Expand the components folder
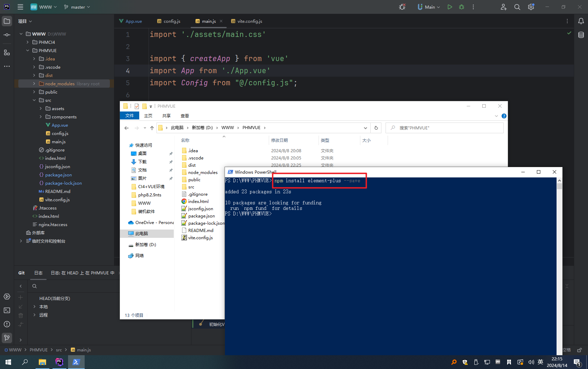The height and width of the screenshot is (369, 588). 40,117
